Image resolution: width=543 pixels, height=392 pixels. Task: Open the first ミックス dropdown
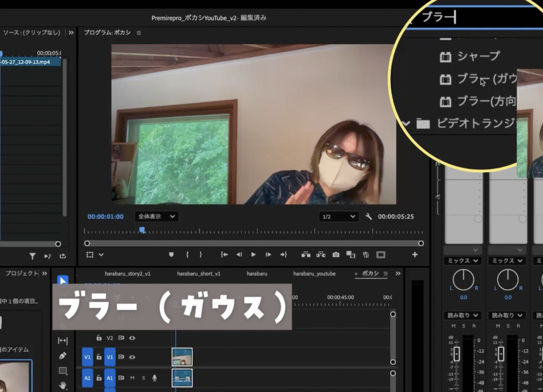pos(463,261)
